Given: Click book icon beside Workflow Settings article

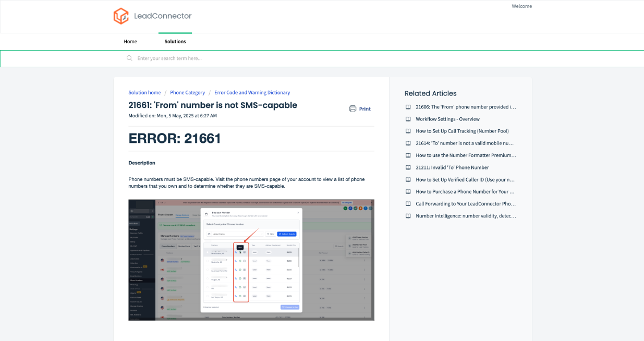Looking at the screenshot, I should click(408, 119).
